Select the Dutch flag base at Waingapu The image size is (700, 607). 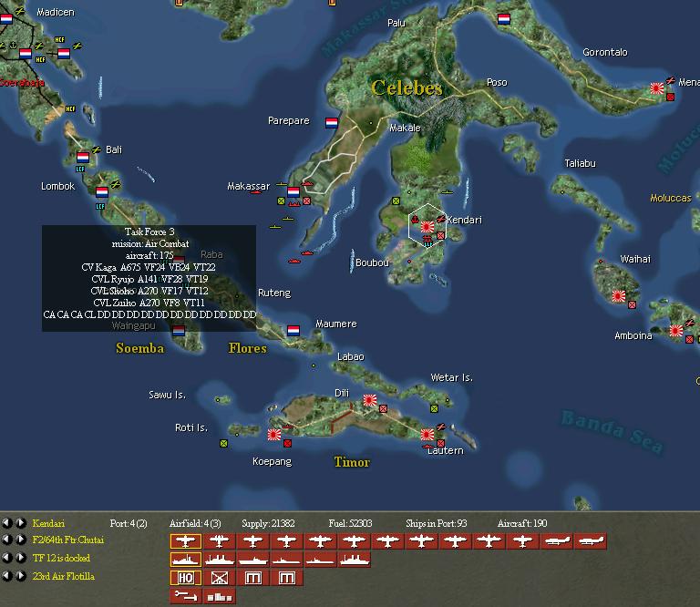[x=179, y=331]
